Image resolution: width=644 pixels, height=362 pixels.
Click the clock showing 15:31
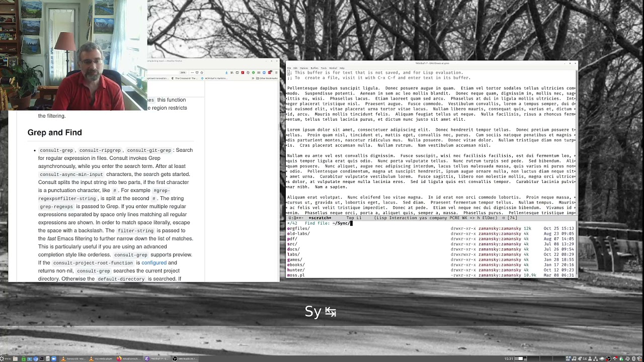(x=508, y=358)
